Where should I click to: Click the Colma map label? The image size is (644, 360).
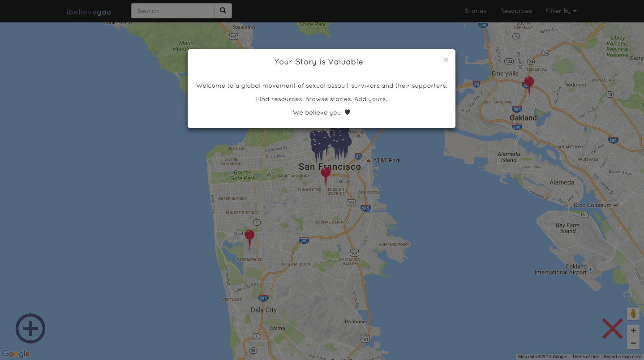pos(277,328)
